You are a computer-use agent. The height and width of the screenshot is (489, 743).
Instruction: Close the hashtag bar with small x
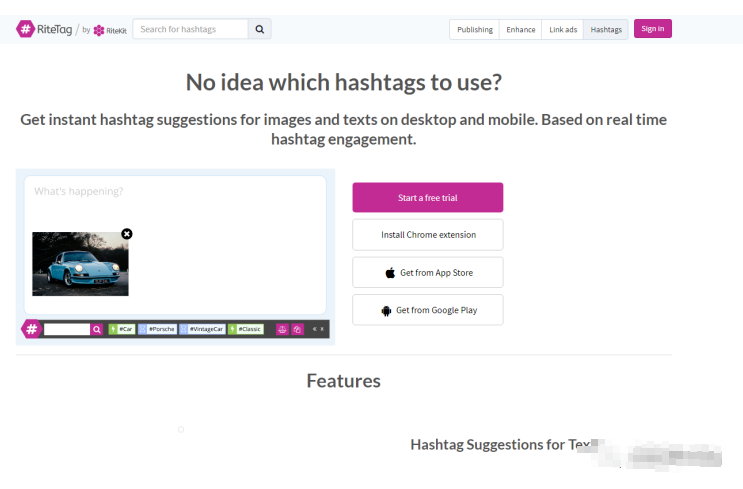coord(322,329)
